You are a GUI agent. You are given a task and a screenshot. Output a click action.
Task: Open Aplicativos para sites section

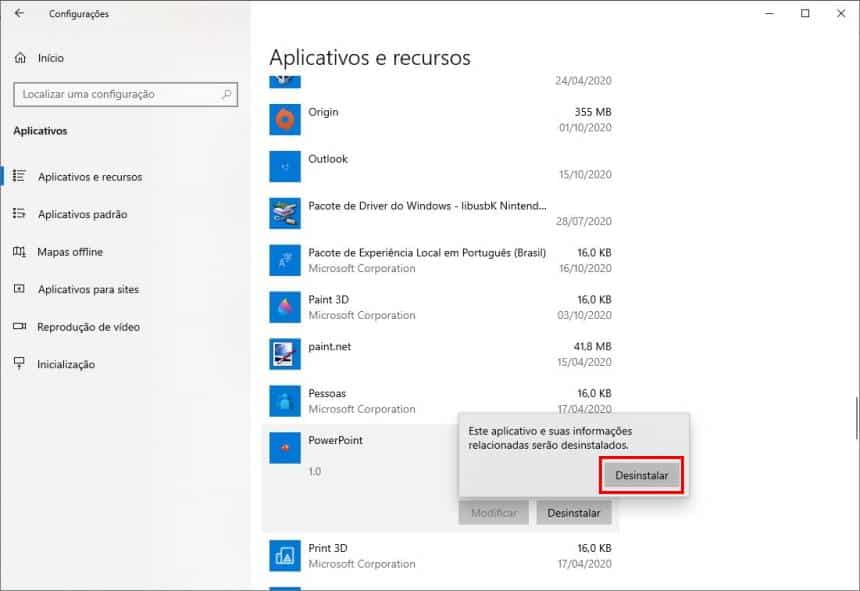click(x=88, y=289)
